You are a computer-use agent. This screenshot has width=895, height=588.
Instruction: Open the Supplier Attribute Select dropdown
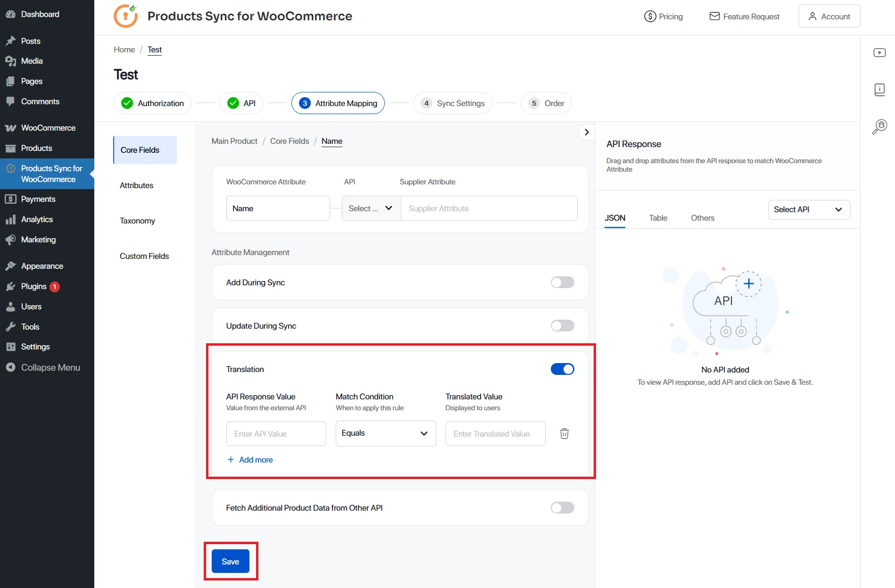(x=370, y=208)
